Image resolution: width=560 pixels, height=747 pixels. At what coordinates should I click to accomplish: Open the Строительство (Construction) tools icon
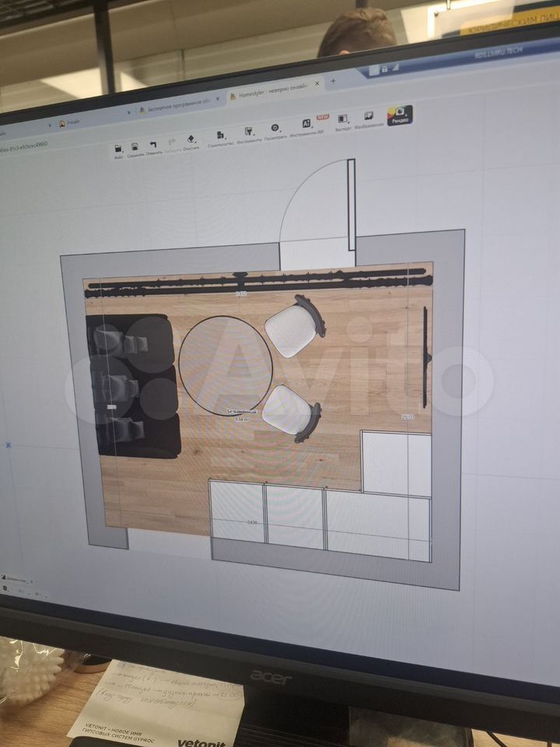(221, 137)
